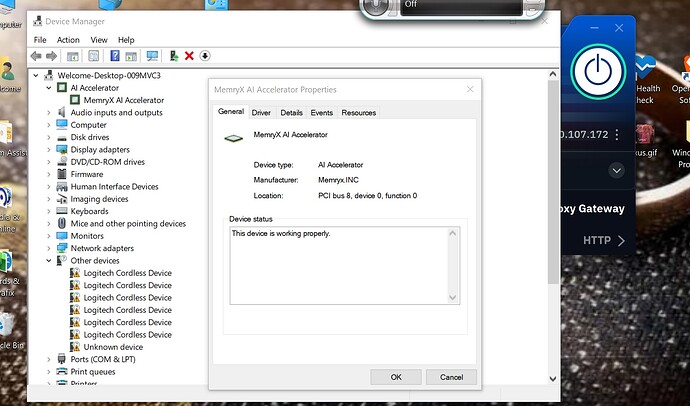Collapse the Welcome-Desktop-009MVC3 root node
The width and height of the screenshot is (690, 406).
[36, 75]
